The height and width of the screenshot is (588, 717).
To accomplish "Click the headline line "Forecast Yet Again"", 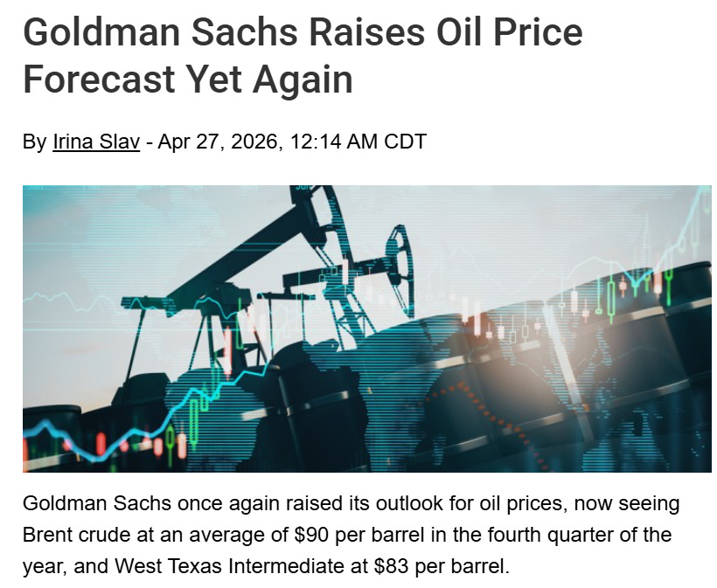I will pos(188,80).
